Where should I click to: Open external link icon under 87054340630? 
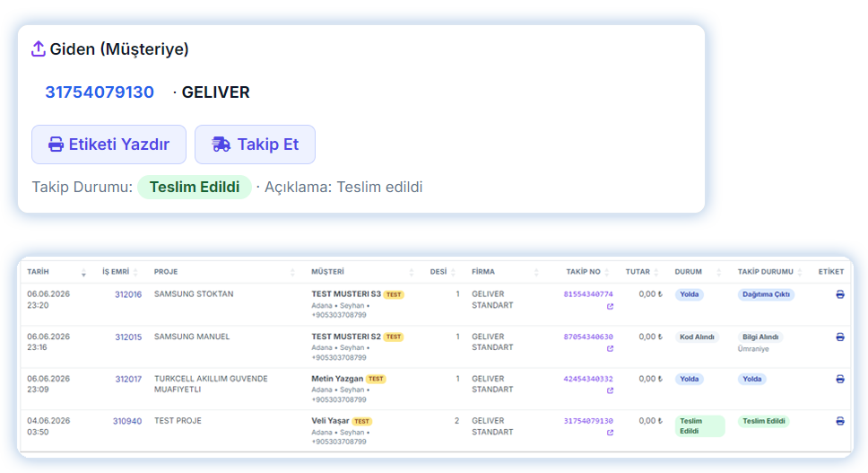click(610, 348)
